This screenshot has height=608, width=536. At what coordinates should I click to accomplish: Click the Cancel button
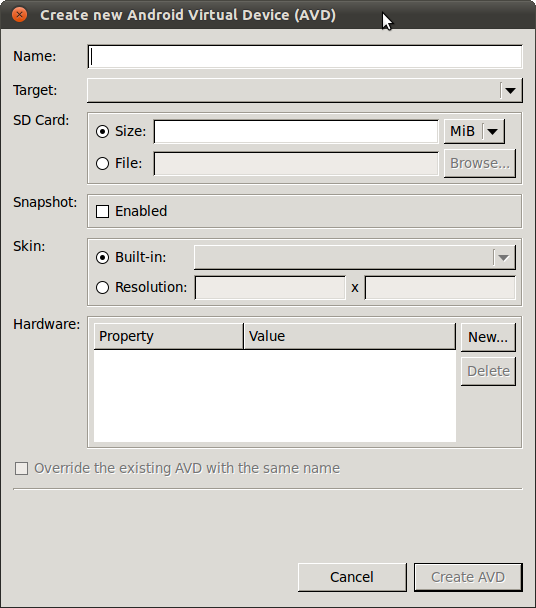pos(352,577)
